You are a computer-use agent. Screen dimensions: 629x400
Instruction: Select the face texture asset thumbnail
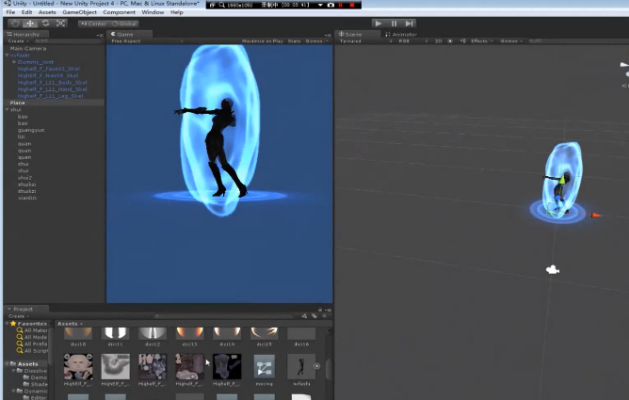[78, 367]
